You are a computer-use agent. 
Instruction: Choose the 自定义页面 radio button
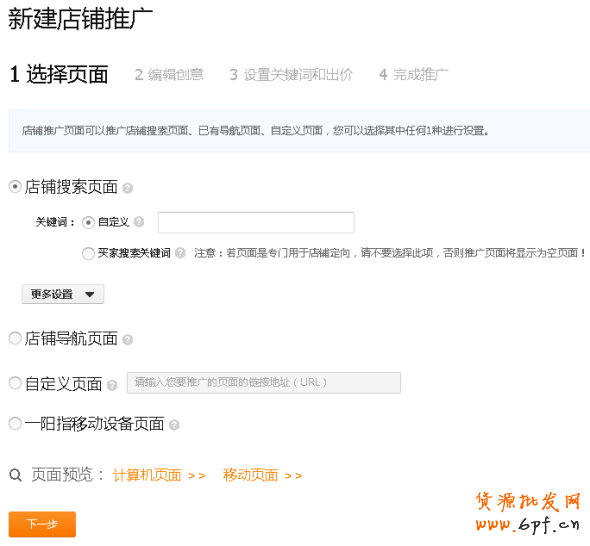point(15,383)
